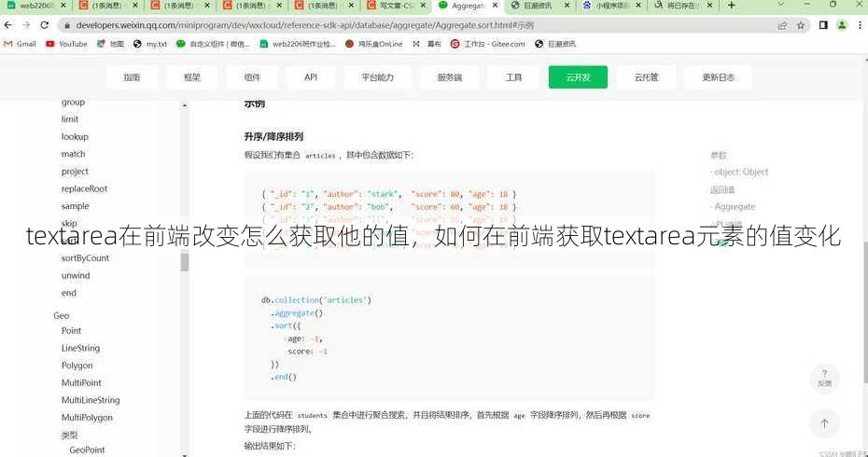Viewport: 868px width, 457px height.
Task: Select the 指南 navigation tab
Action: 132,77
